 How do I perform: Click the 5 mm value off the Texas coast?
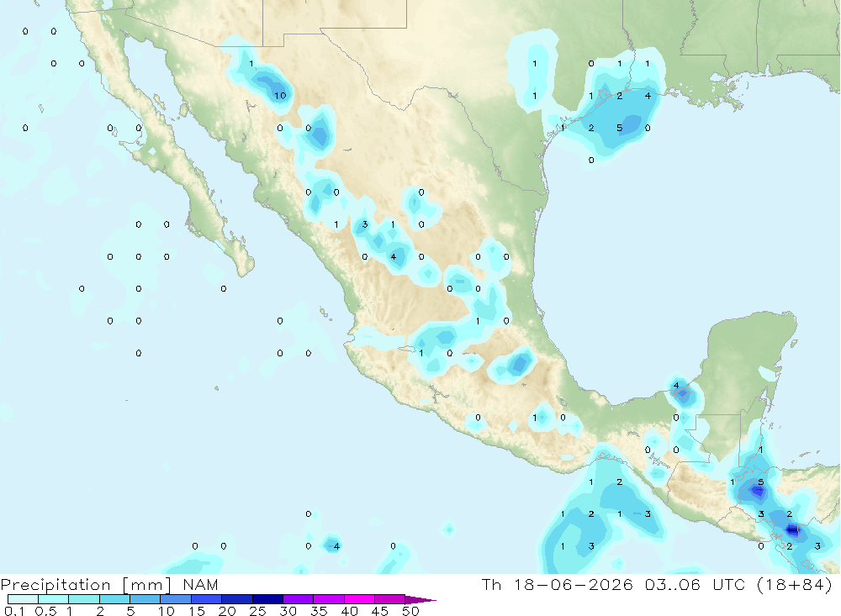click(x=620, y=128)
